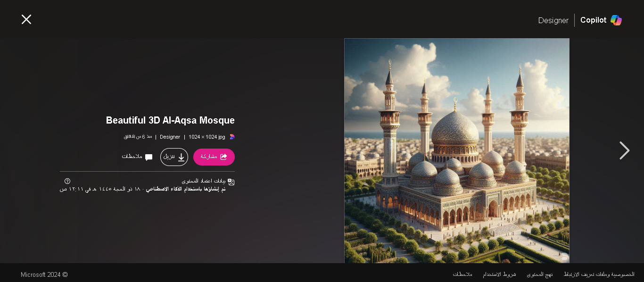
Task: Open the content policy (نهج المحتوى) link
Action: (x=540, y=274)
